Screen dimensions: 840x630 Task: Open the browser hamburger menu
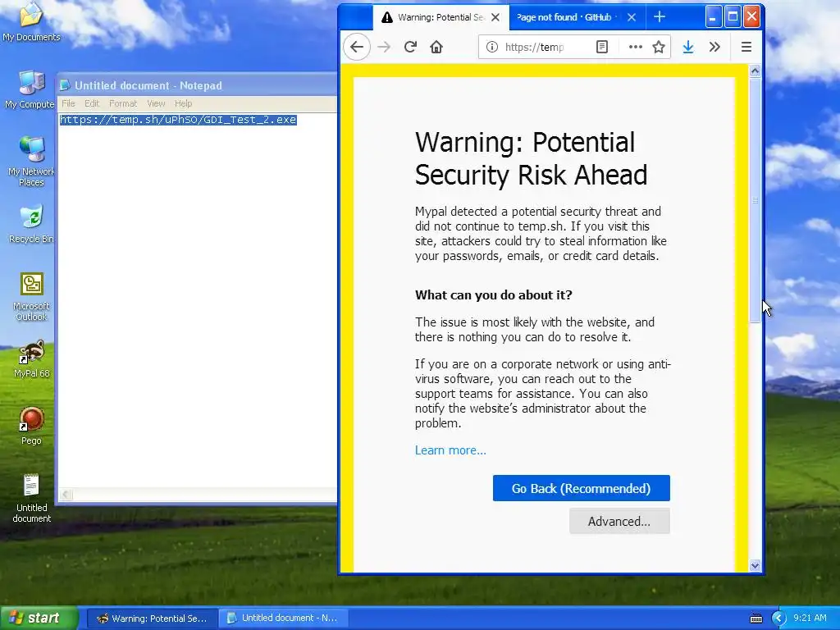click(x=746, y=47)
